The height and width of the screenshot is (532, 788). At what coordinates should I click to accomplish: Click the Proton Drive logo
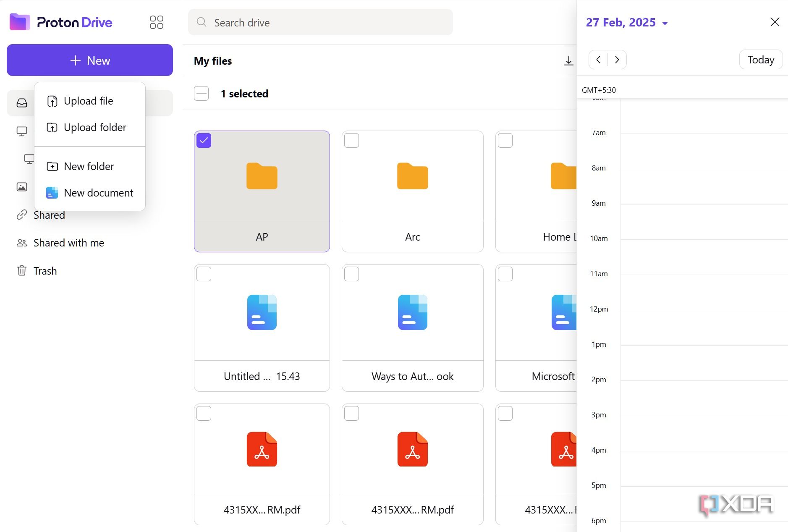(x=61, y=22)
